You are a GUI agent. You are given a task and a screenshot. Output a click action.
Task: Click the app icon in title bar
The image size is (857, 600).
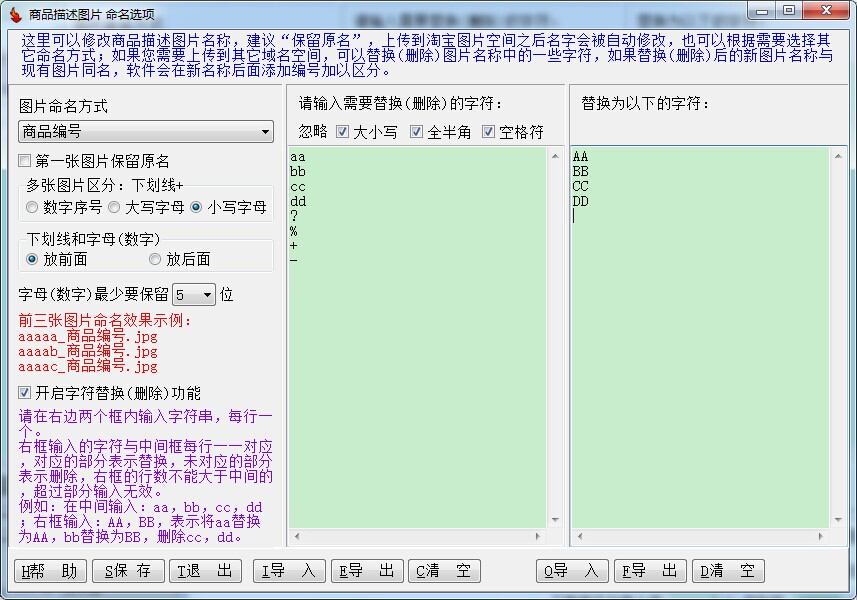(x=14, y=12)
